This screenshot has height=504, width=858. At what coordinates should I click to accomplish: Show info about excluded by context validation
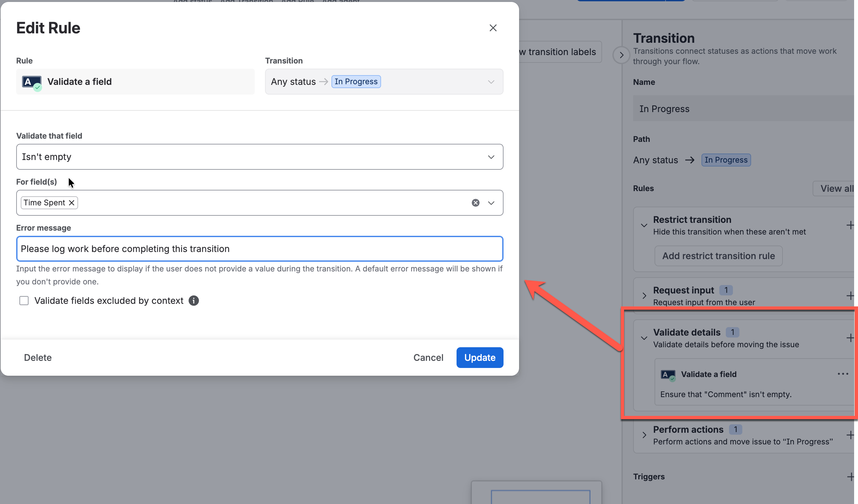coord(193,301)
